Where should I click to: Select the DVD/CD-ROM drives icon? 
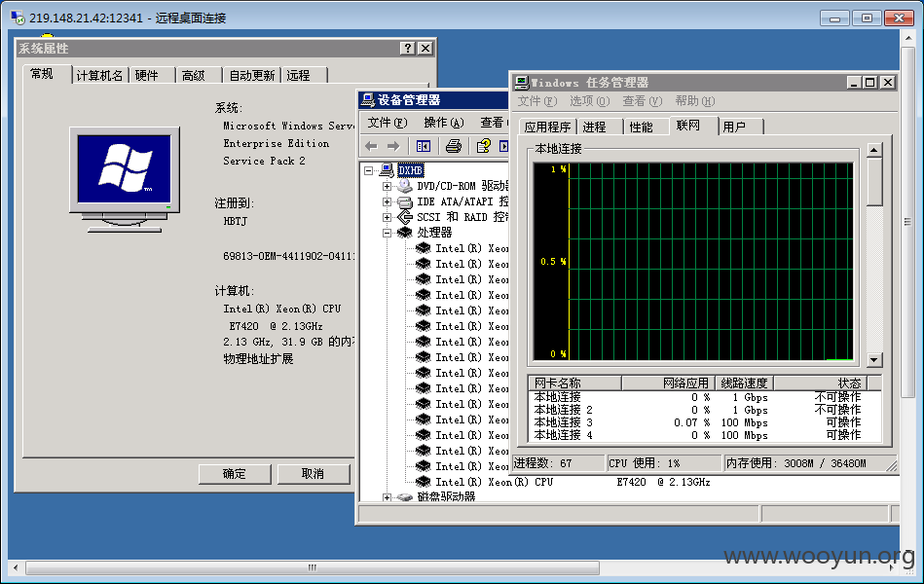tap(405, 186)
